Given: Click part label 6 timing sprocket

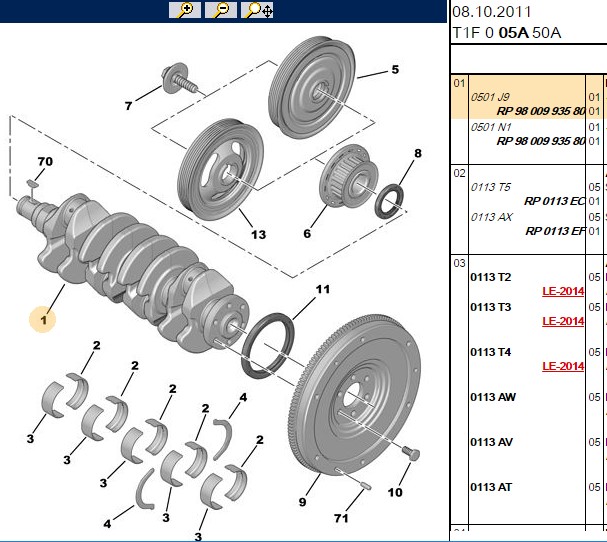Looking at the screenshot, I should 307,233.
